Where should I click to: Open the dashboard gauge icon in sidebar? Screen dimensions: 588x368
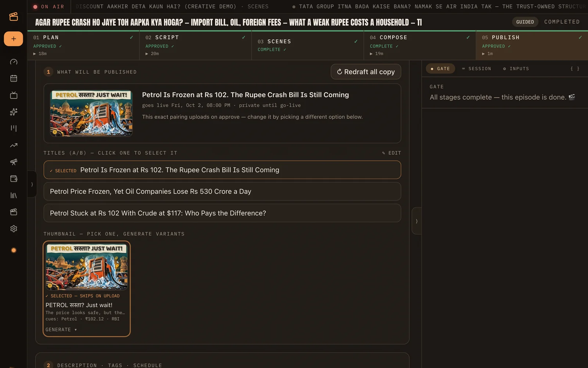point(14,62)
